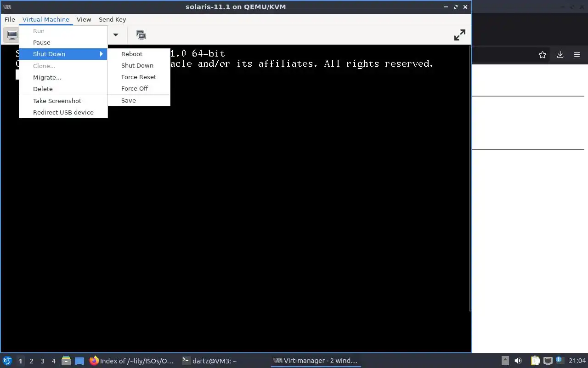Image resolution: width=588 pixels, height=368 pixels.
Task: Open the Send Key menu
Action: tap(112, 19)
